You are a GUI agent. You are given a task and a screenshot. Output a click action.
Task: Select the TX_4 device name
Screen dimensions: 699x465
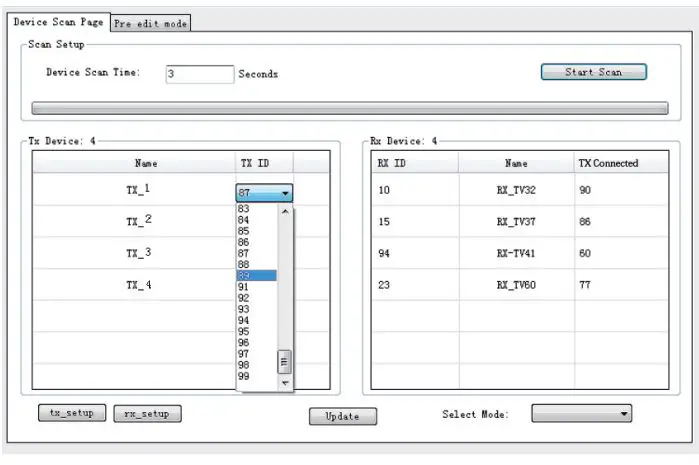tap(139, 284)
